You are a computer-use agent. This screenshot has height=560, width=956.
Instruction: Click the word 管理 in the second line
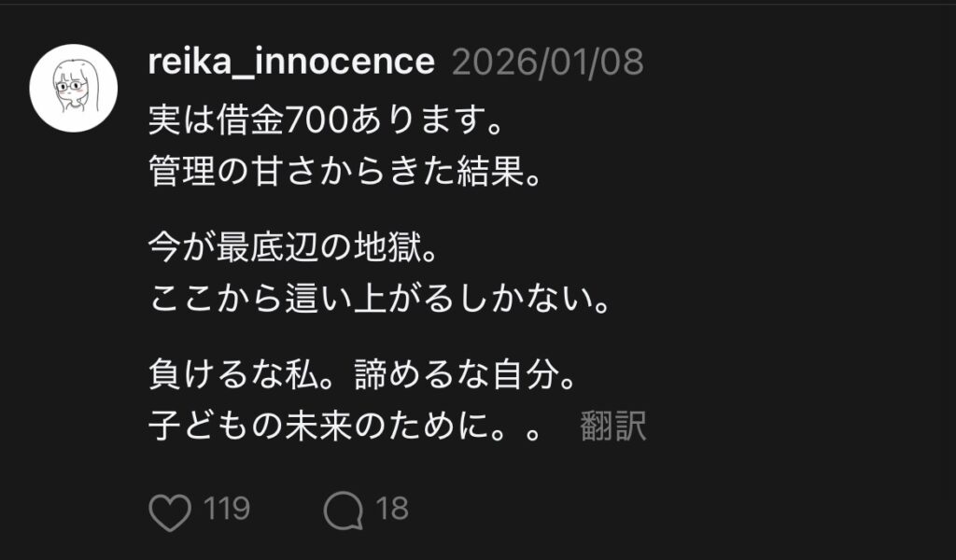177,174
